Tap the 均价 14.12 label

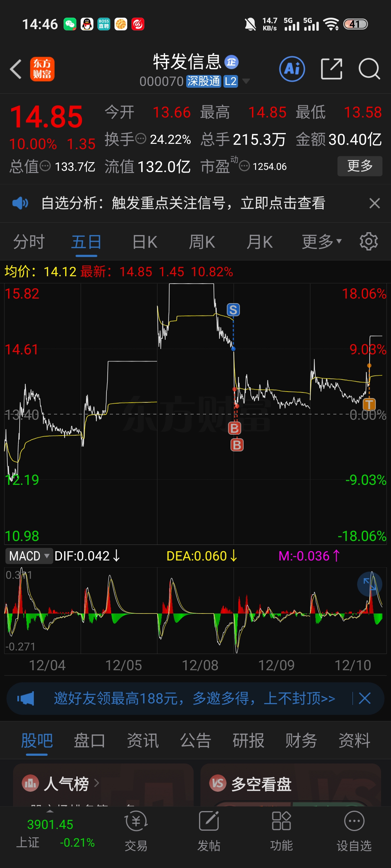click(x=40, y=272)
